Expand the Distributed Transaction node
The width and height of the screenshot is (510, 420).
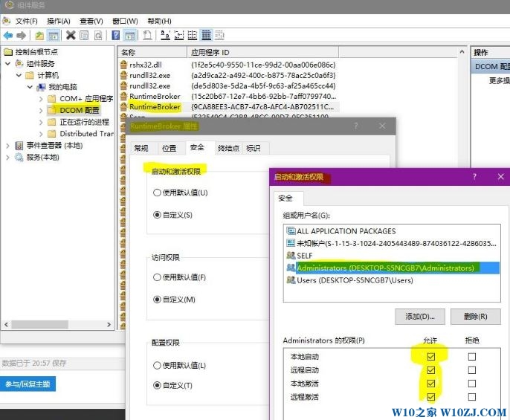tap(41, 134)
